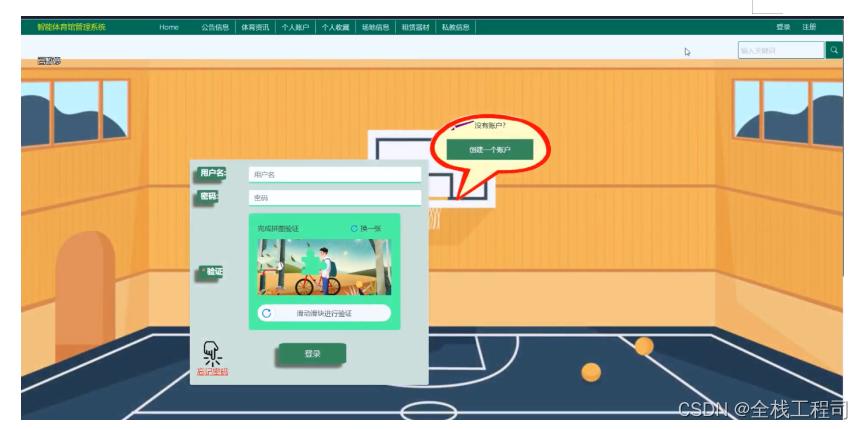This screenshot has height=429, width=863.
Task: Go to 体育资讯 in the navigation bar
Action: pyautogui.click(x=255, y=27)
